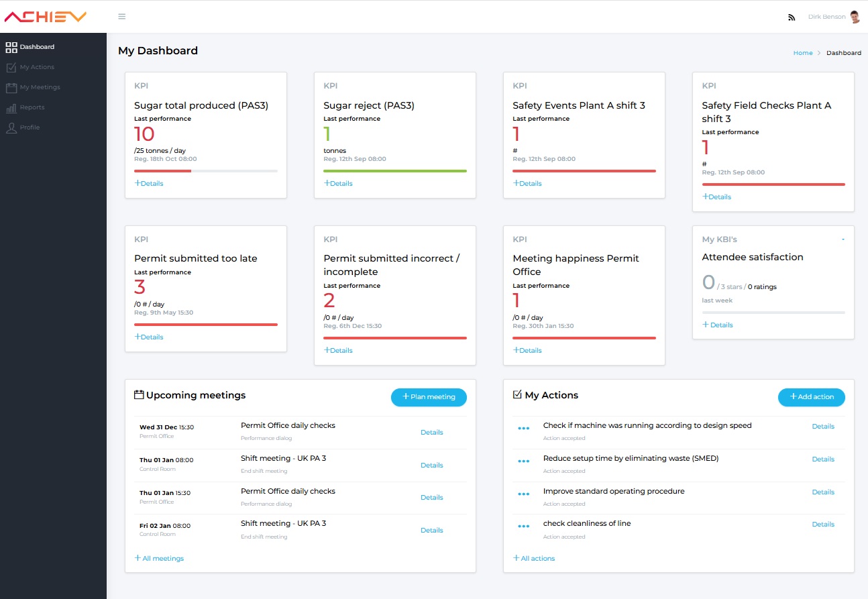Screen dimensions: 868x599
Task: Open three-dot menu for 'Reduce setup time' action
Action: [524, 461]
